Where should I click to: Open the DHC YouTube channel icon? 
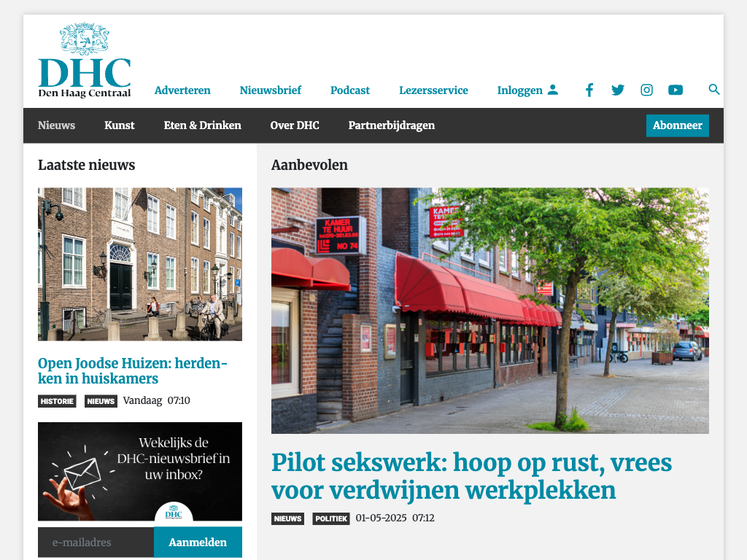pos(676,90)
